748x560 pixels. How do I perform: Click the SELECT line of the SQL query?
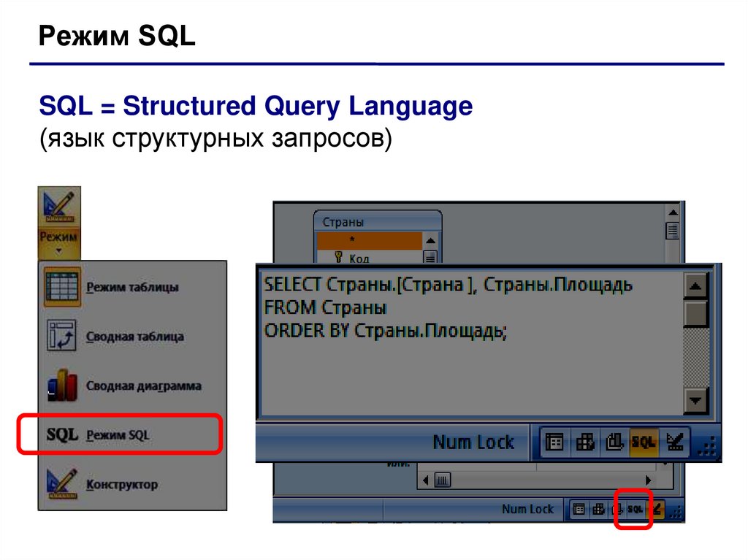[x=448, y=285]
